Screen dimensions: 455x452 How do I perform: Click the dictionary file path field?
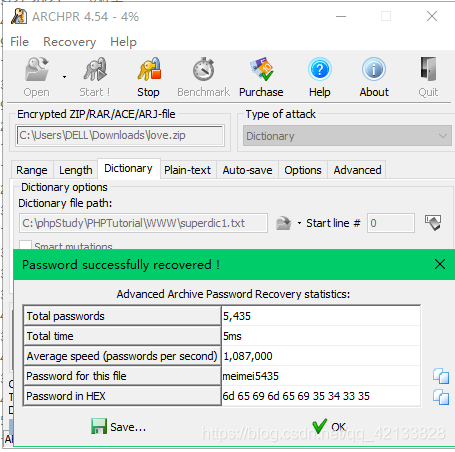[x=143, y=223]
